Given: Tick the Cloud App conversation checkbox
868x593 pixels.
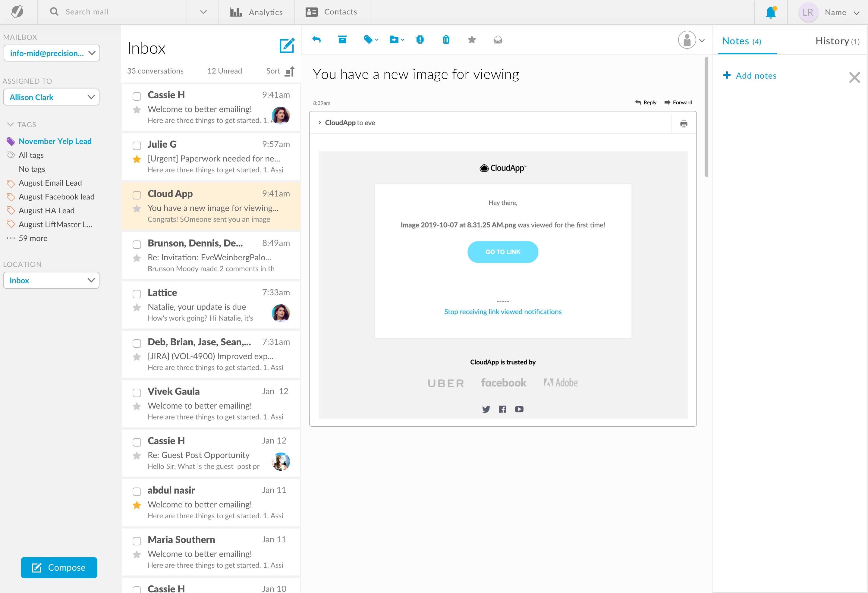Looking at the screenshot, I should (137, 195).
